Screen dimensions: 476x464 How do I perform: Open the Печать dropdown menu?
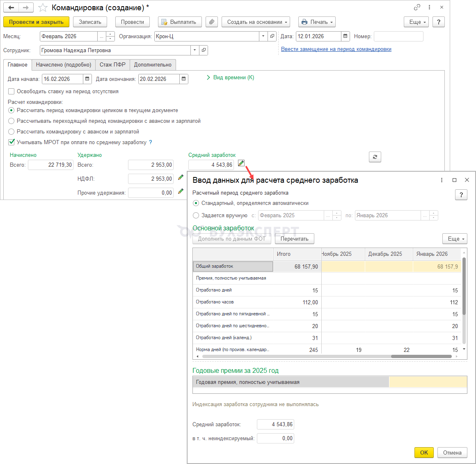(x=317, y=22)
